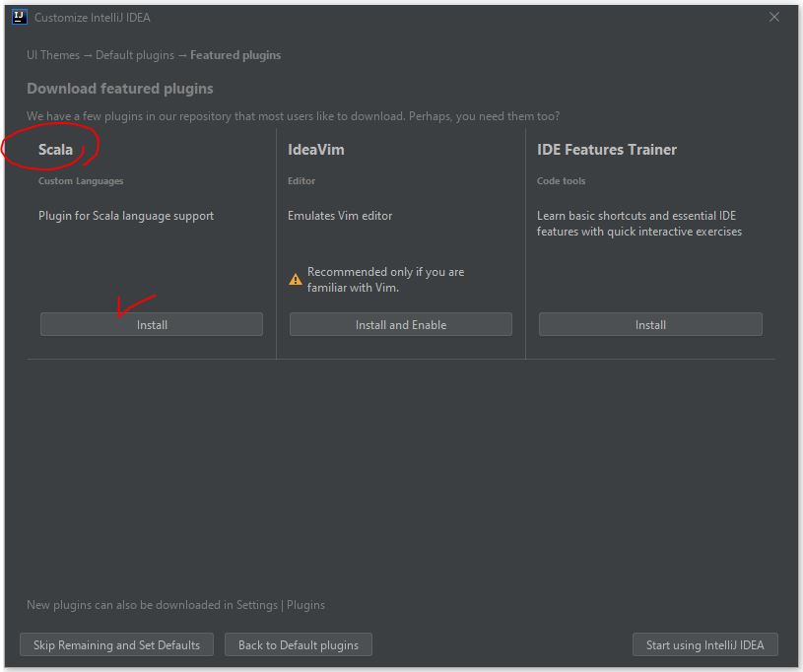
Task: Click Install and Enable for IdeaVim
Action: pos(400,325)
